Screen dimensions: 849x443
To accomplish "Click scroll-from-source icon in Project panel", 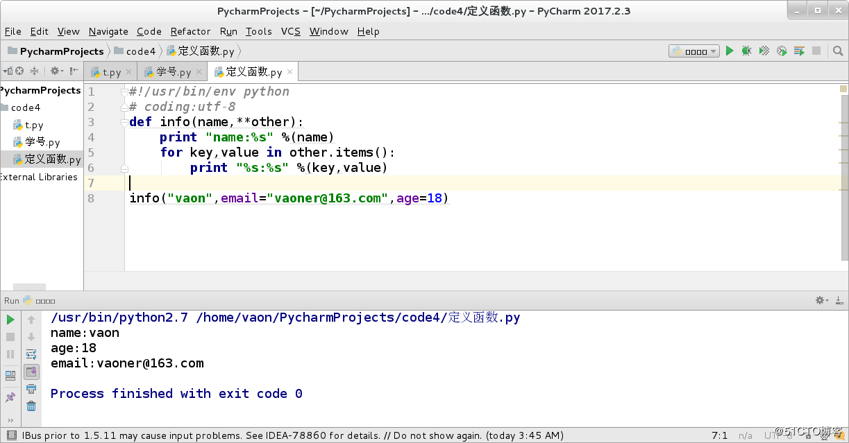I will tap(19, 71).
